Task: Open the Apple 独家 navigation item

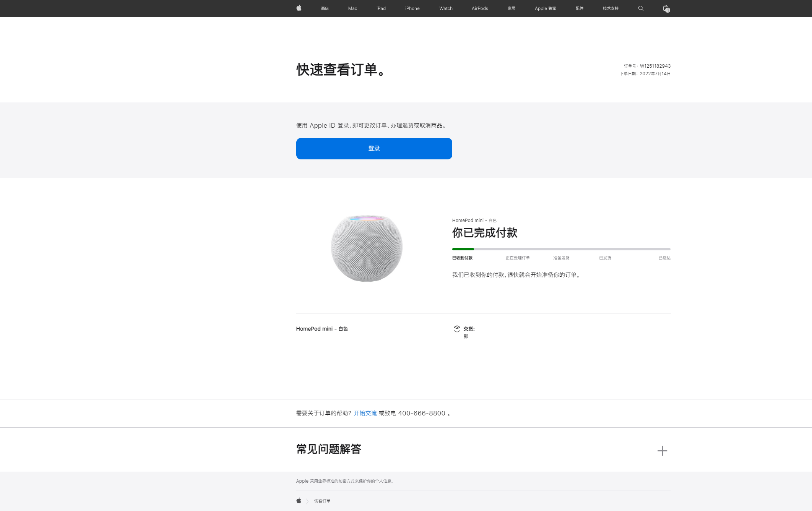Action: point(545,8)
